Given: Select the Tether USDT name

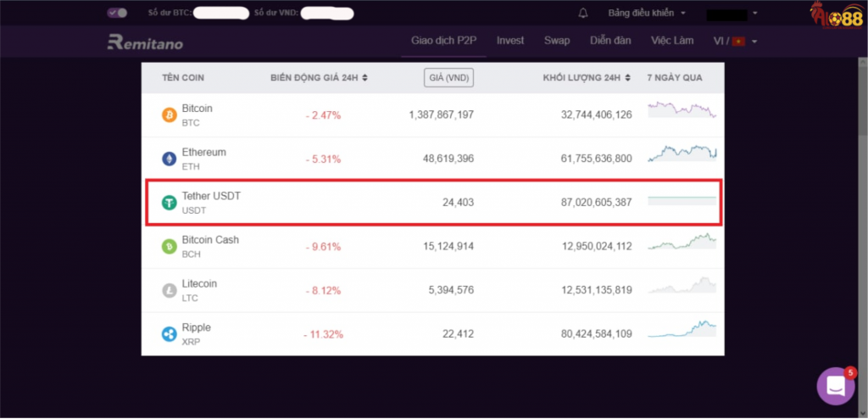Looking at the screenshot, I should [211, 196].
